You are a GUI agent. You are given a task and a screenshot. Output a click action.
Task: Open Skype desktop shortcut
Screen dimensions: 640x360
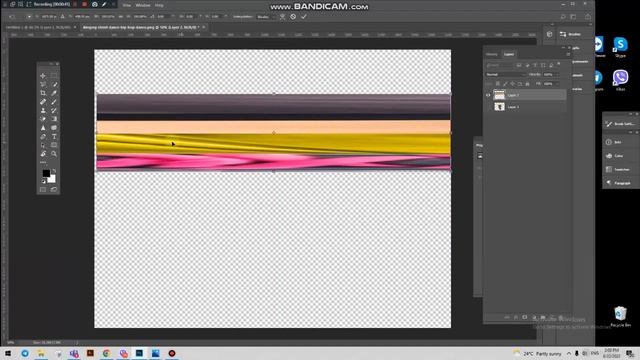click(620, 47)
